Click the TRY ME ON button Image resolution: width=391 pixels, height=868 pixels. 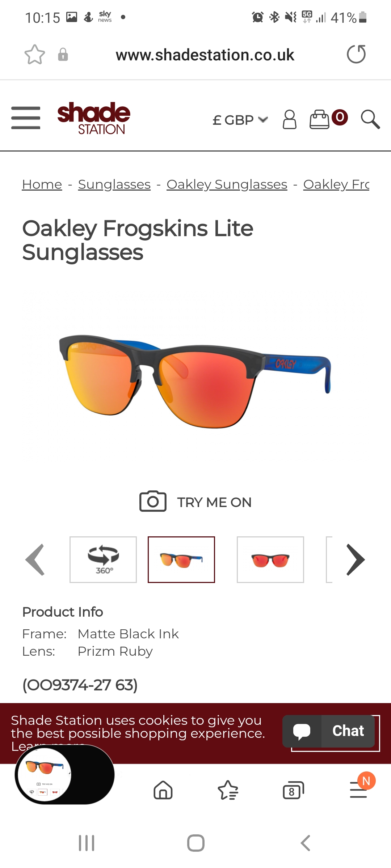coord(195,502)
